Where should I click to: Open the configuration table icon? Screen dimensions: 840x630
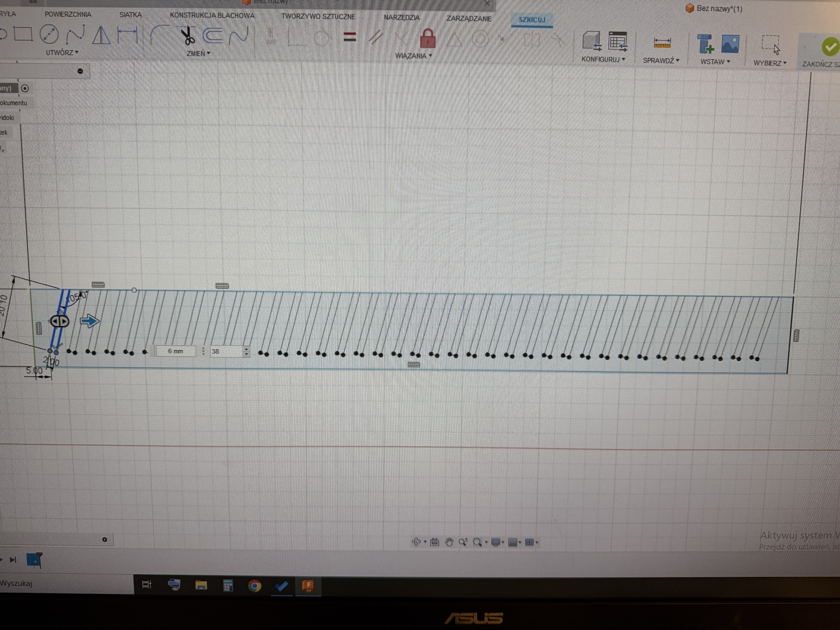coord(617,41)
